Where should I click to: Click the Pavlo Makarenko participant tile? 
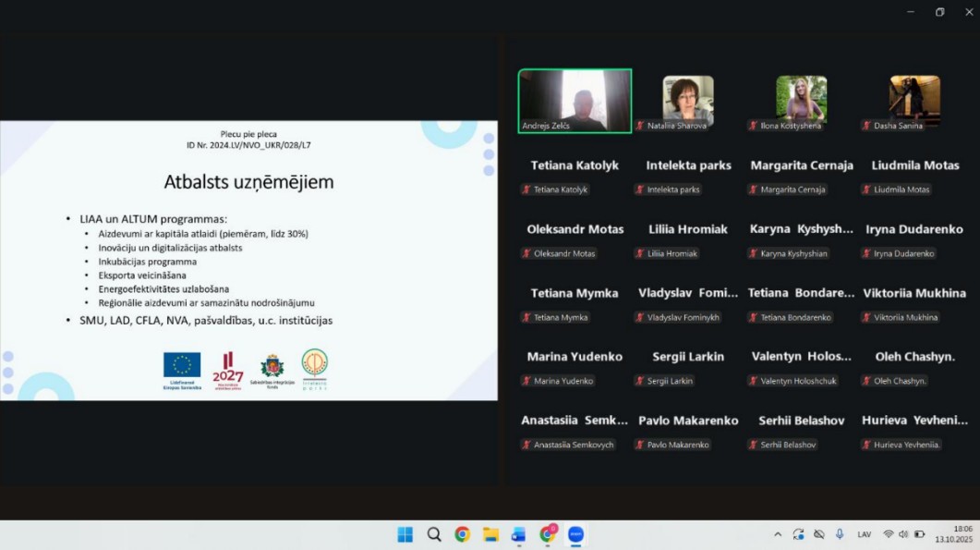pyautogui.click(x=688, y=431)
